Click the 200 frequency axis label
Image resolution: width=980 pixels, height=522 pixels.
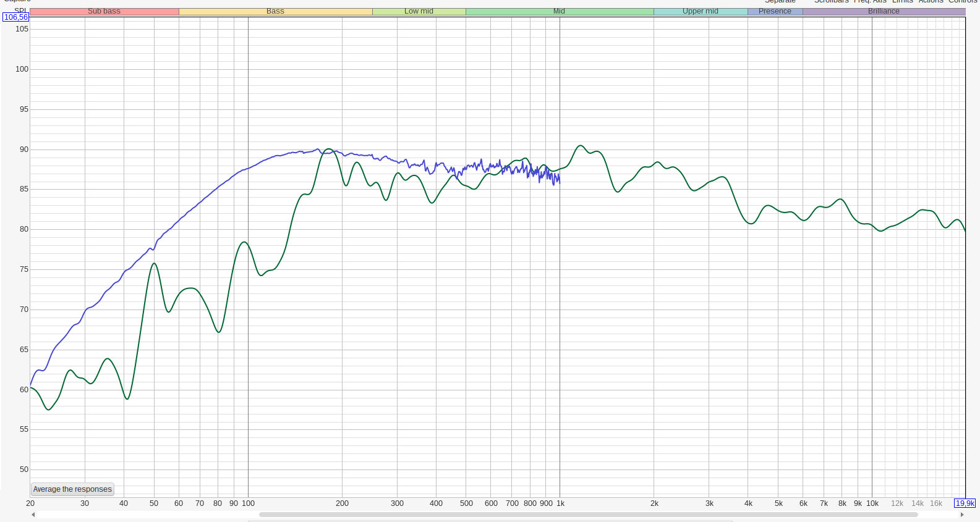tap(342, 503)
